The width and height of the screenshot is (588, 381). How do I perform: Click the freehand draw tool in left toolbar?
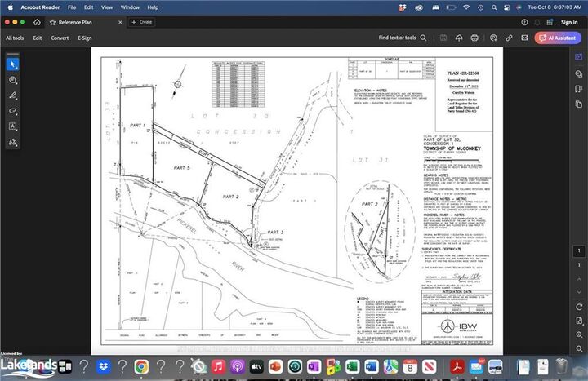coord(13,95)
